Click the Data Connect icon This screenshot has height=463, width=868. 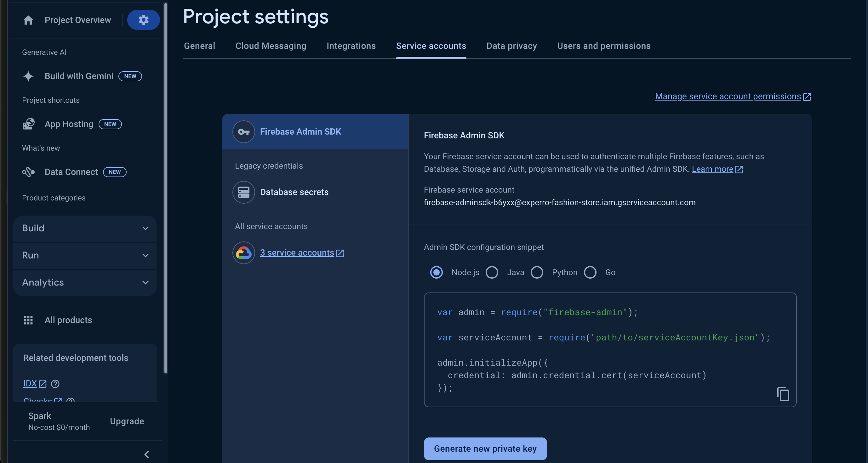28,172
